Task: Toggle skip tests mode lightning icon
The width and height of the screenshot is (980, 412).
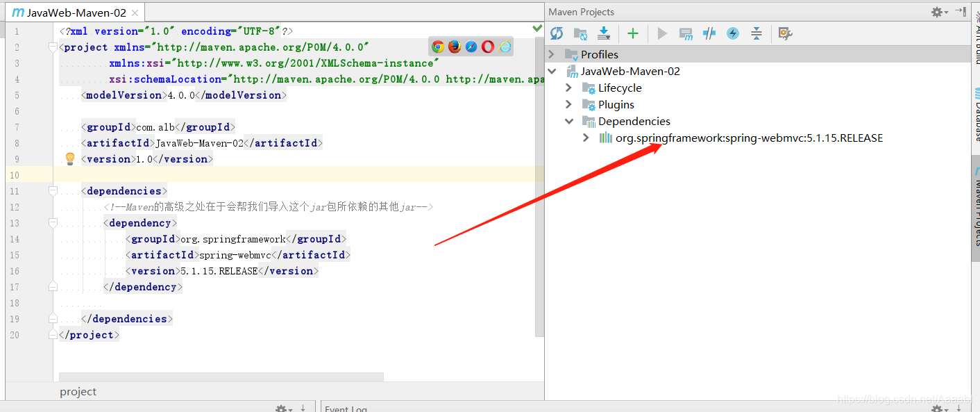Action: coord(733,33)
